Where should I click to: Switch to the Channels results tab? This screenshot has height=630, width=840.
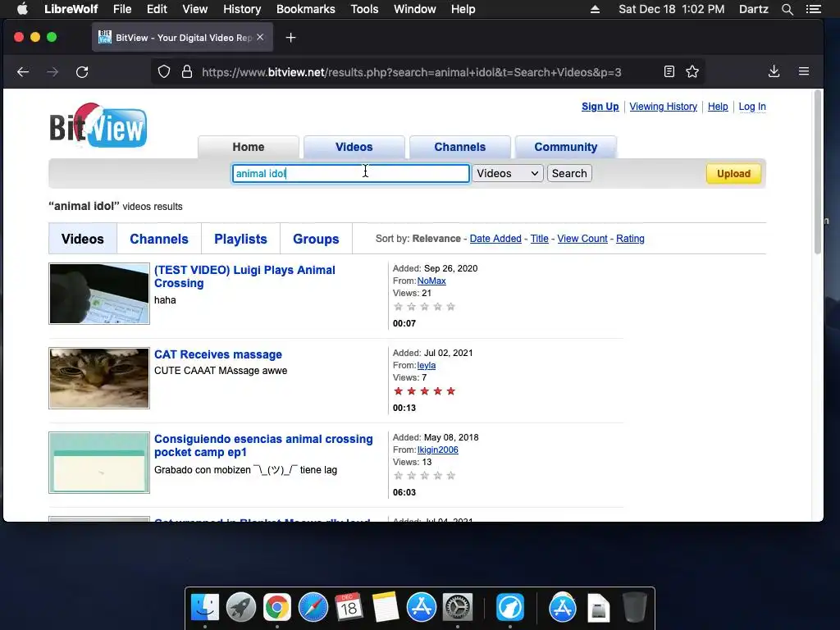coord(159,239)
